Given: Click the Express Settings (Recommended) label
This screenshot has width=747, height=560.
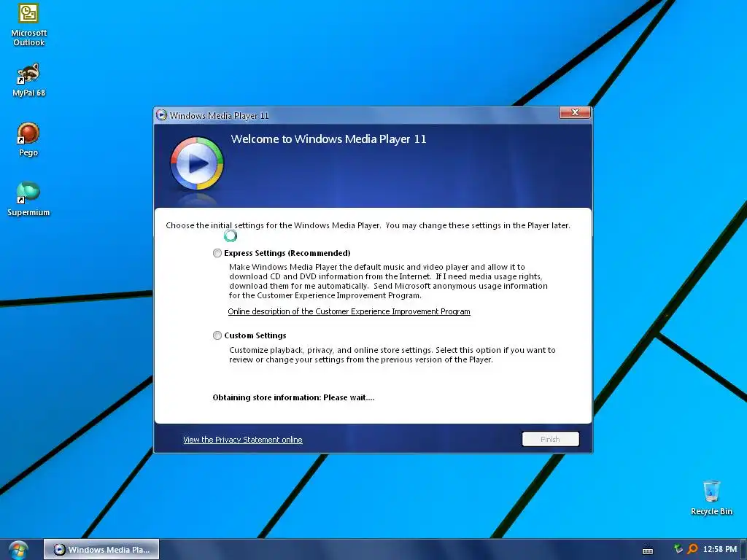Looking at the screenshot, I should (x=287, y=253).
